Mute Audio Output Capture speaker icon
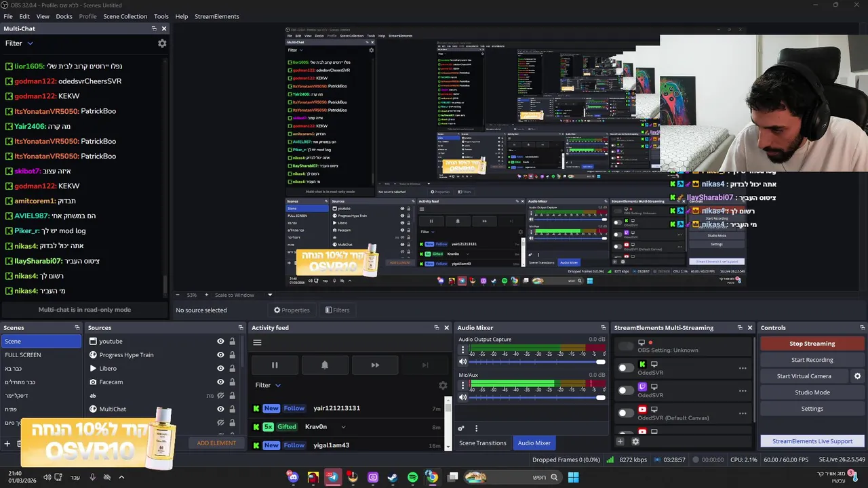Viewport: 868px width, 488px height. (463, 362)
